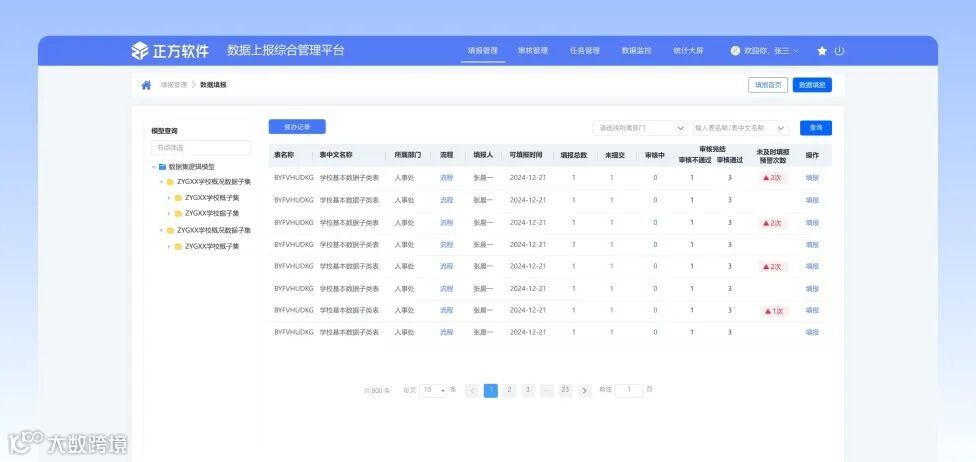
Task: Click the 表名称 column header
Action: coord(284,155)
